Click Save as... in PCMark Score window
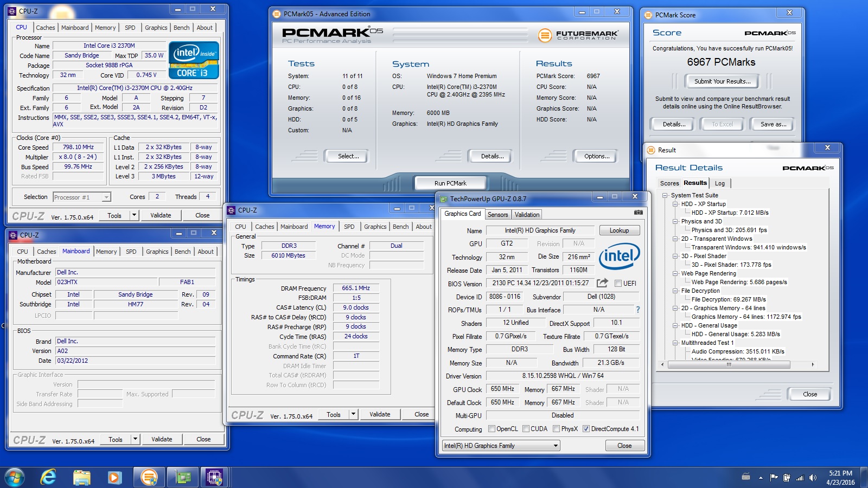868x488 pixels. 773,124
